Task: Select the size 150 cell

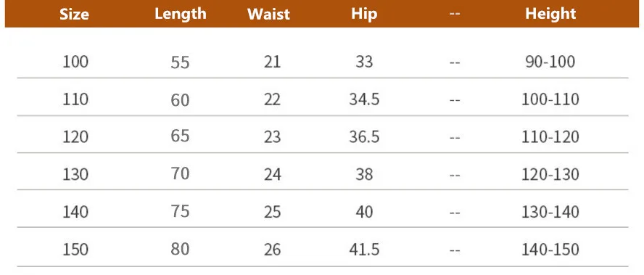Action: 75,250
